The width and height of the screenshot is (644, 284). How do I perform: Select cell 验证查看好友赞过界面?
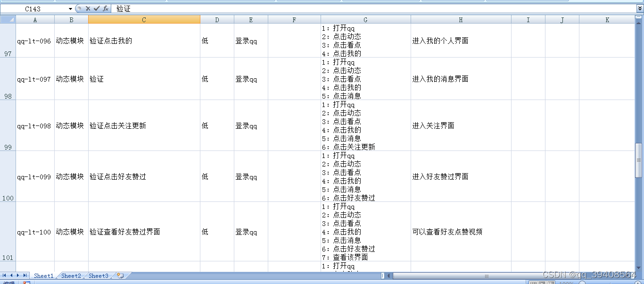pos(144,232)
